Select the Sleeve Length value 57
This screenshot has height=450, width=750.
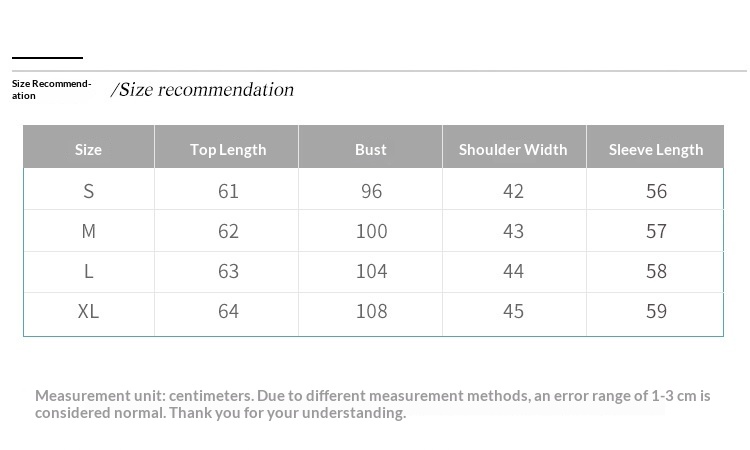tap(656, 231)
